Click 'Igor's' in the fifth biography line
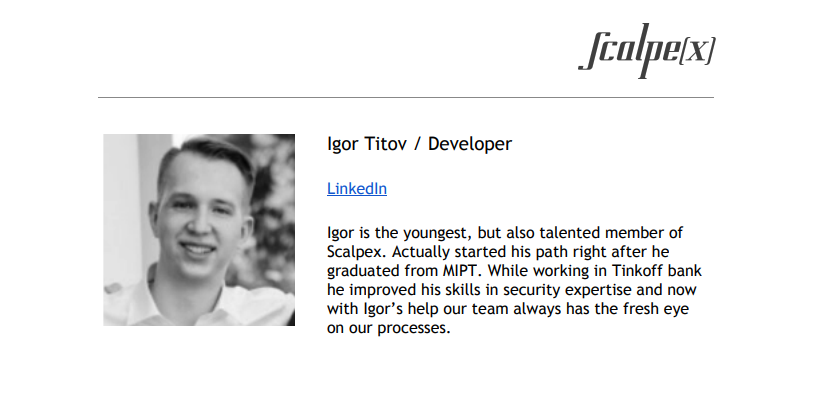814x402 pixels. 381,309
